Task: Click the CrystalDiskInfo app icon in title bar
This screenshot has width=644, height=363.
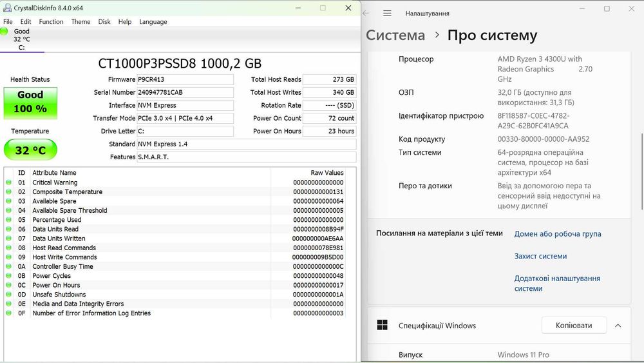Action: 6,8
